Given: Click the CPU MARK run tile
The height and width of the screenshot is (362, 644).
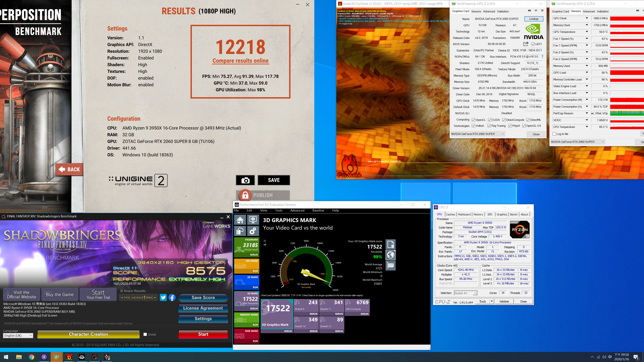Looking at the screenshot, I should pyautogui.click(x=246, y=266).
